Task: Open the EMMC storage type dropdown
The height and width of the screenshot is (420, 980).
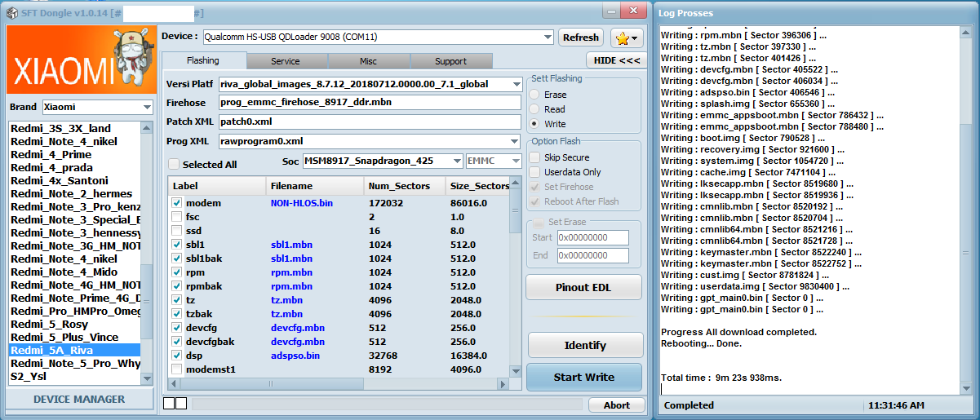Action: pos(516,161)
